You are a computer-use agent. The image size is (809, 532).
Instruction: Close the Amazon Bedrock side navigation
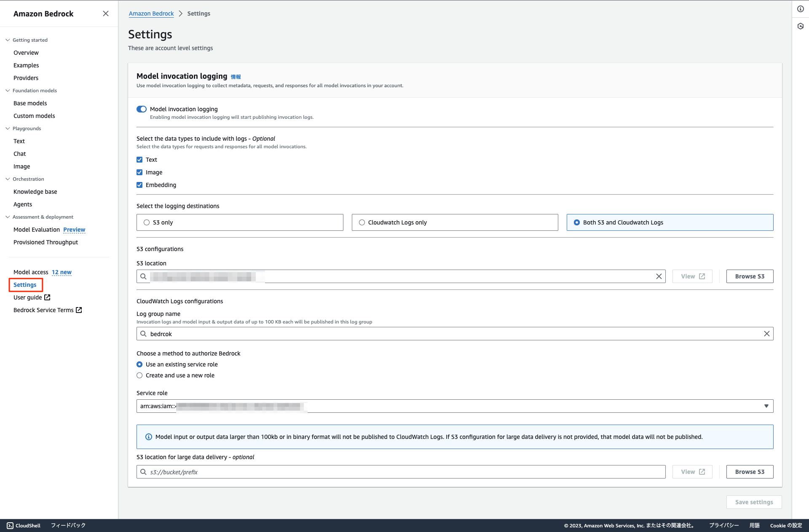pyautogui.click(x=106, y=13)
